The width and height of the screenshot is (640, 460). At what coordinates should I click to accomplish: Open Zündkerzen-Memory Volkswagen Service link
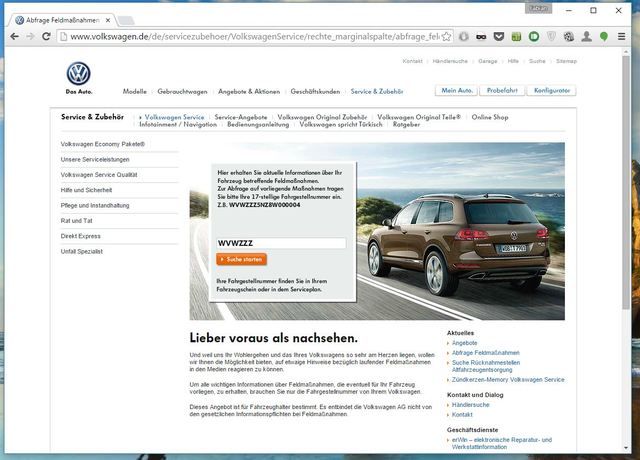[x=508, y=380]
